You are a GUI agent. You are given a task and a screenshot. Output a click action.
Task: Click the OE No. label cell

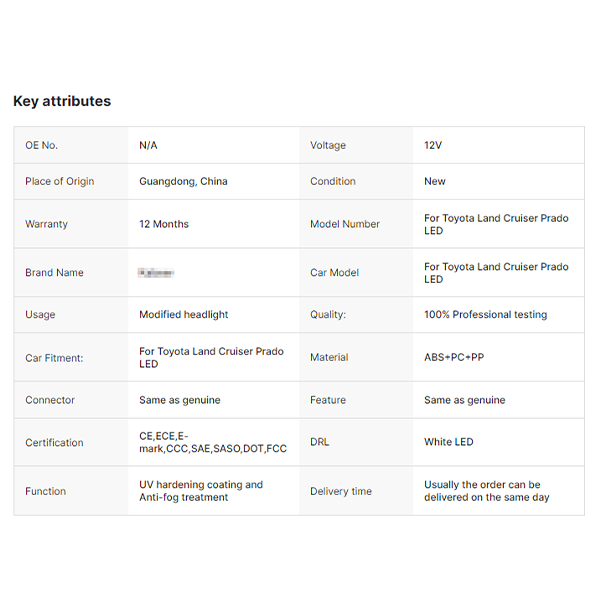coord(42,145)
